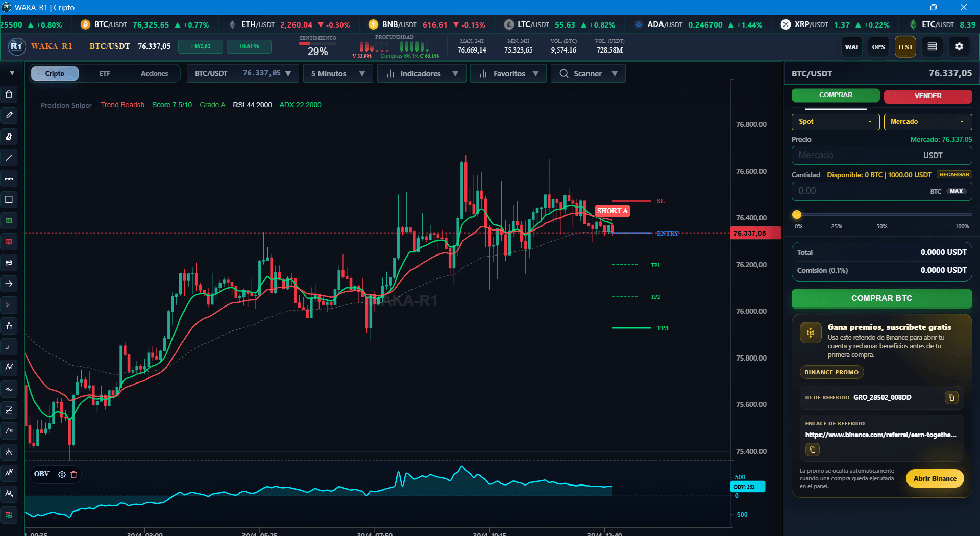Open the settings gear in top bar

[959, 47]
